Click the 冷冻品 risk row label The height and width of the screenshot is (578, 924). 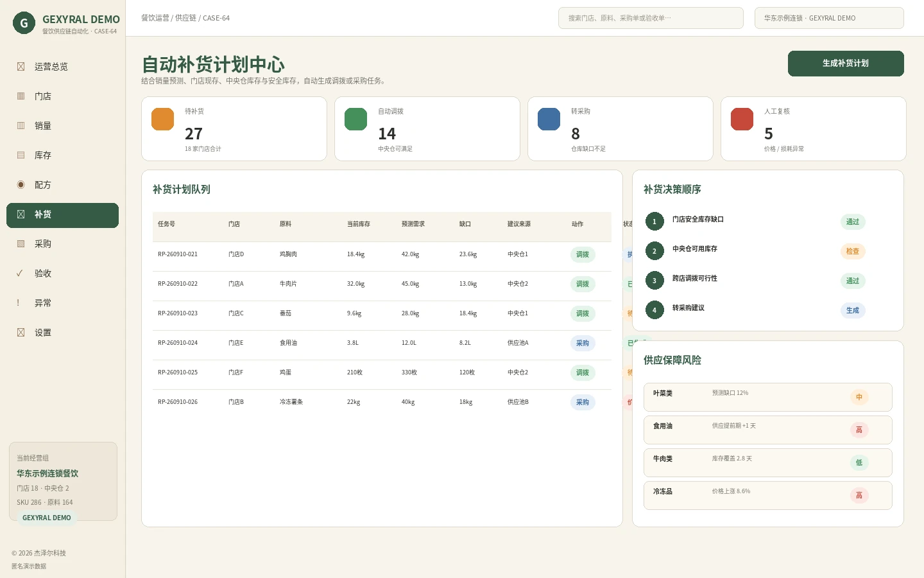tap(663, 491)
